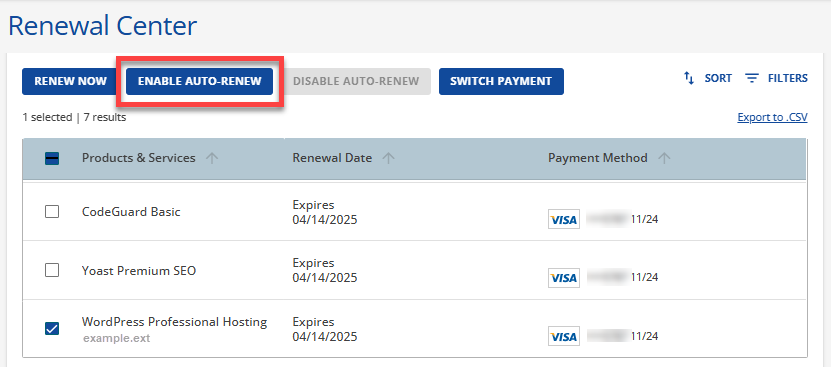
Task: Select CodeGuard Basic product name
Action: coord(131,212)
